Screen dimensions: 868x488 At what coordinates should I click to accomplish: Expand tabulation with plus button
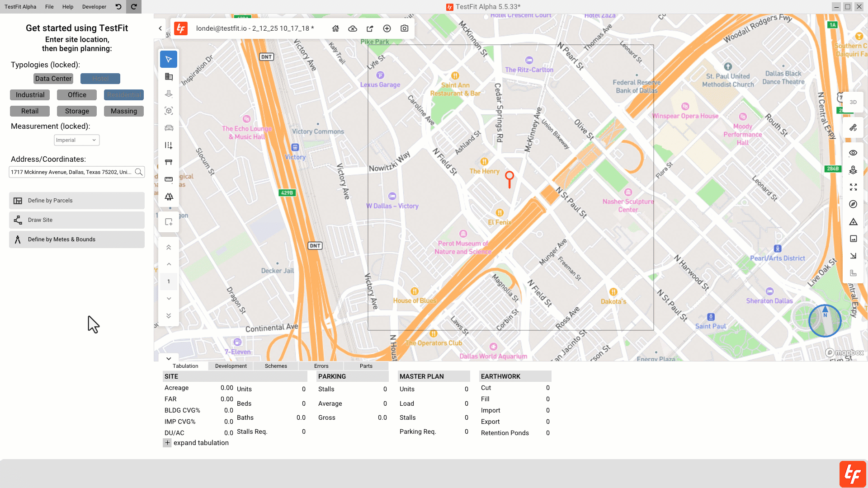tap(167, 443)
